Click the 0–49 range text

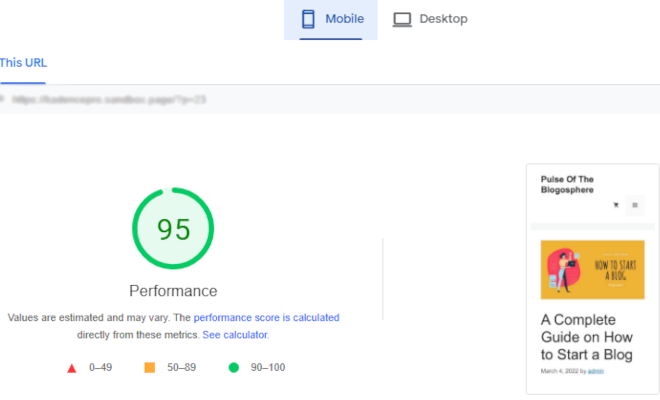(101, 368)
